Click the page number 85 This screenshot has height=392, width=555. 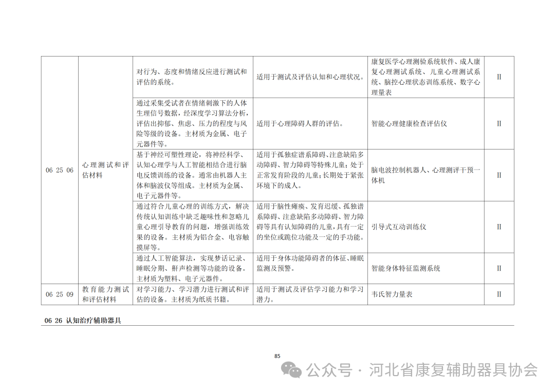coord(277,356)
